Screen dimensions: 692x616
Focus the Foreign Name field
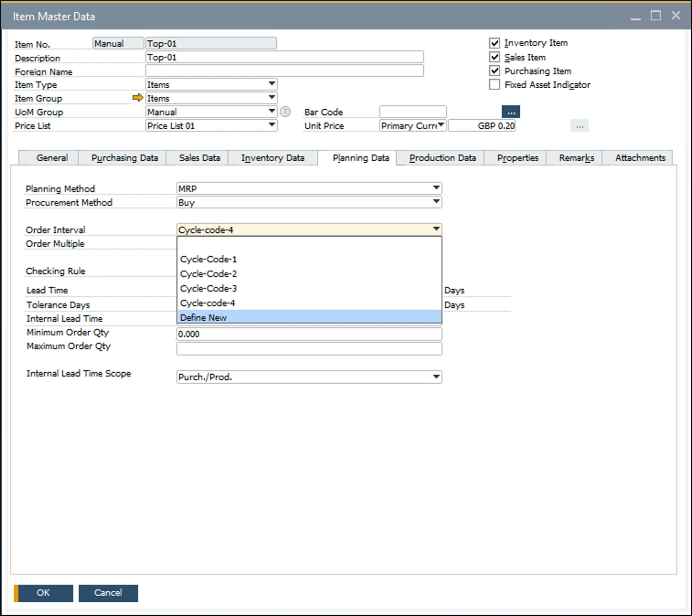[x=284, y=70]
